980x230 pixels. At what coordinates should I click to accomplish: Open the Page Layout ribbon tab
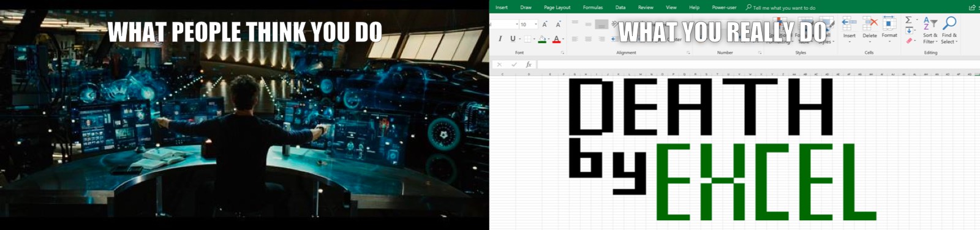click(557, 7)
